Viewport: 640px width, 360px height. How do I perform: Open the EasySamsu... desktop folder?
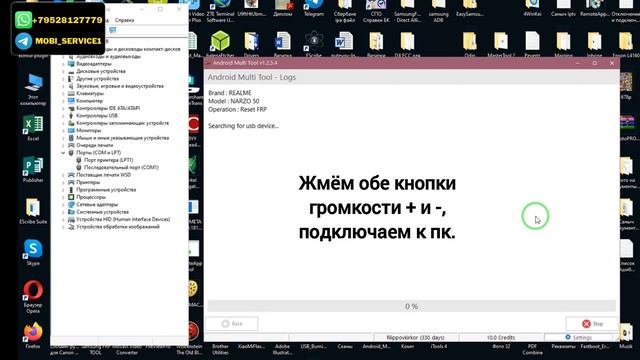(469, 8)
